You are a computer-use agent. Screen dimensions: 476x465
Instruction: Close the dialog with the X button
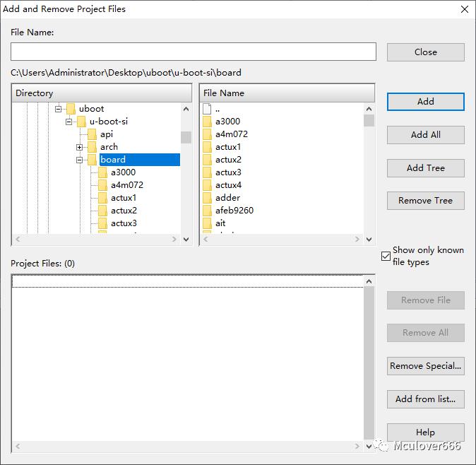464,9
